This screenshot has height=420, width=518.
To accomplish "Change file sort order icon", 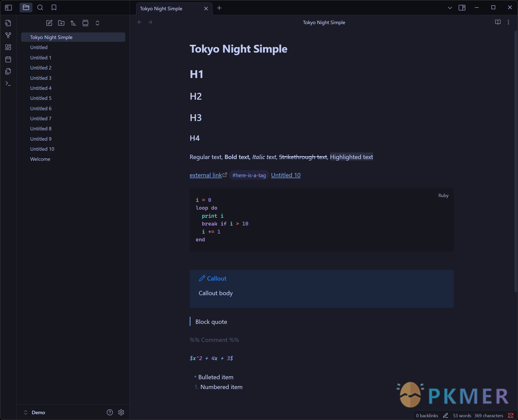I will point(73,23).
